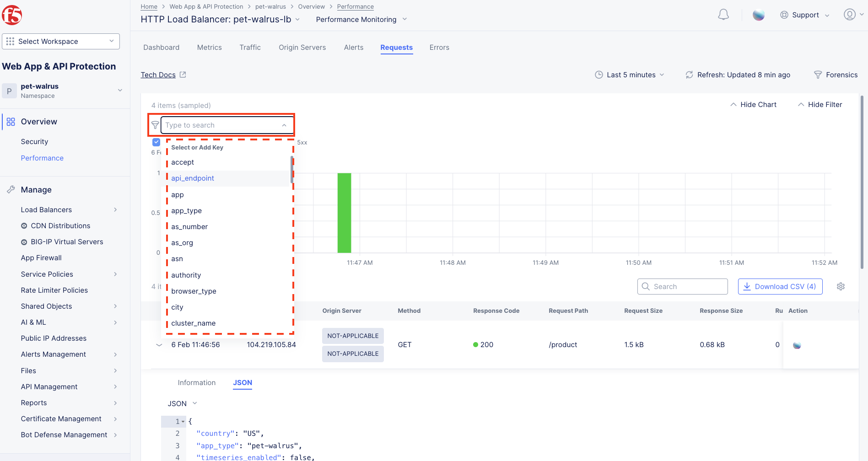Screen dimensions: 868x461
Task: Click the filter key list scrollbar
Action: point(291,170)
